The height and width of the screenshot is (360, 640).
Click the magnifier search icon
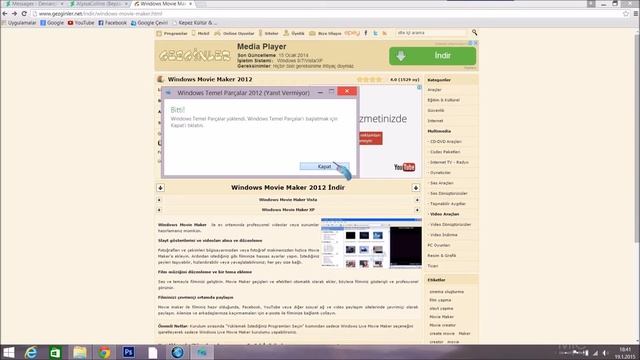coord(474,32)
